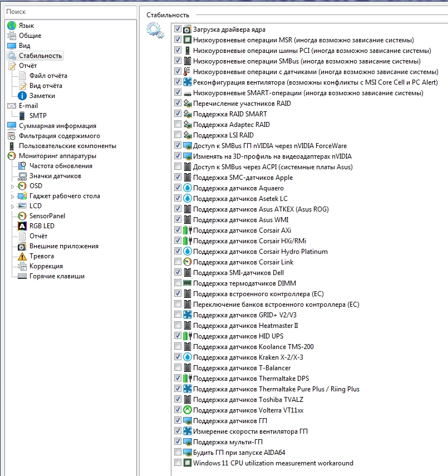Image resolution: width=448 pixels, height=476 pixels.
Task: Click the power plug icon by Corsair AXi
Action: [x=188, y=230]
